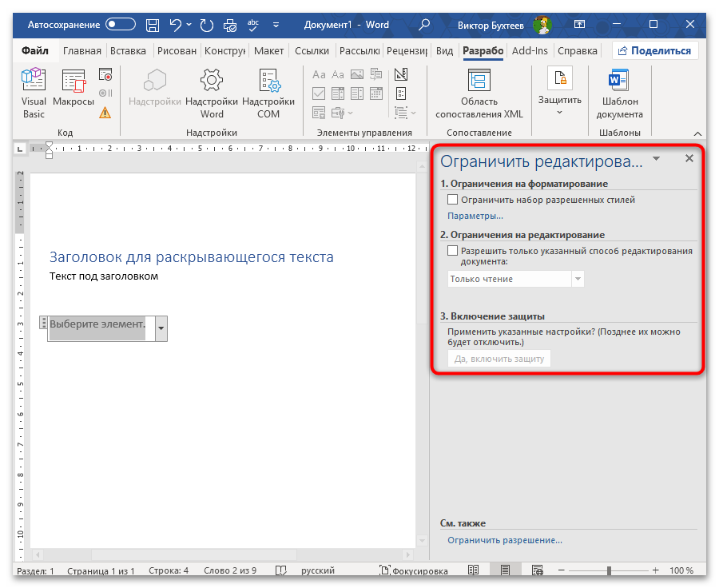719x588 pixels.
Task: Save the document with the floppy icon
Action: (153, 24)
